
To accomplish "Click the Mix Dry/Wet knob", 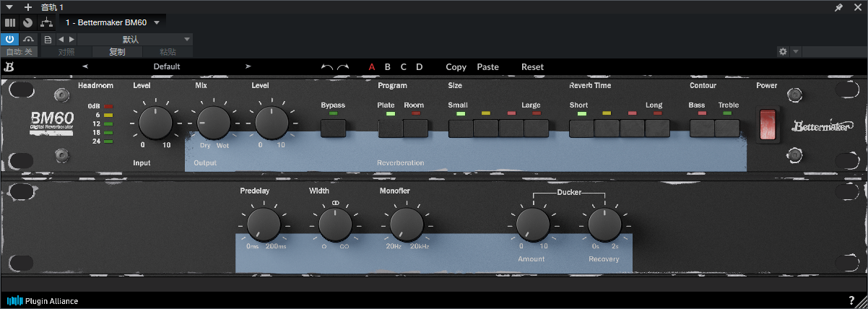I will 213,123.
